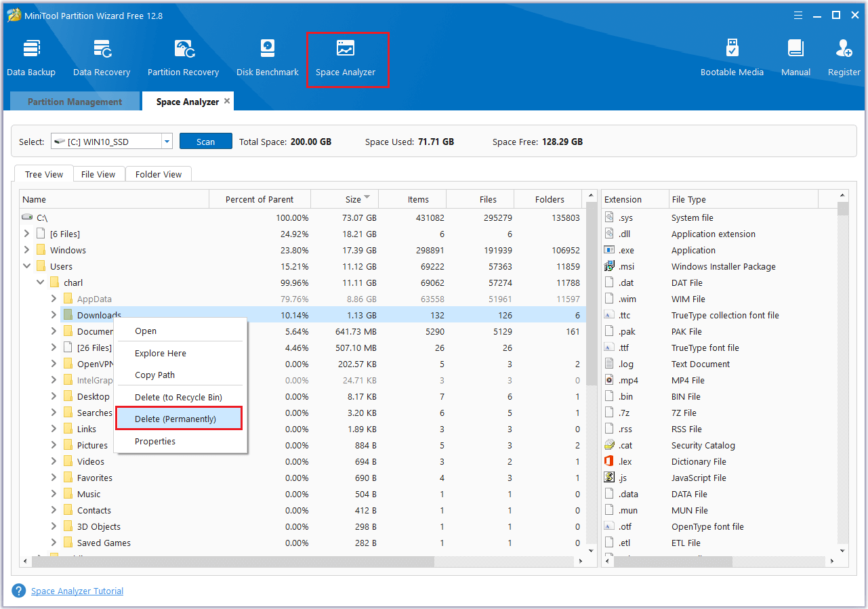Screen dimensions: 868x609
Task: Click the help icon beside Space Analyzer Tutorial
Action: coord(19,591)
